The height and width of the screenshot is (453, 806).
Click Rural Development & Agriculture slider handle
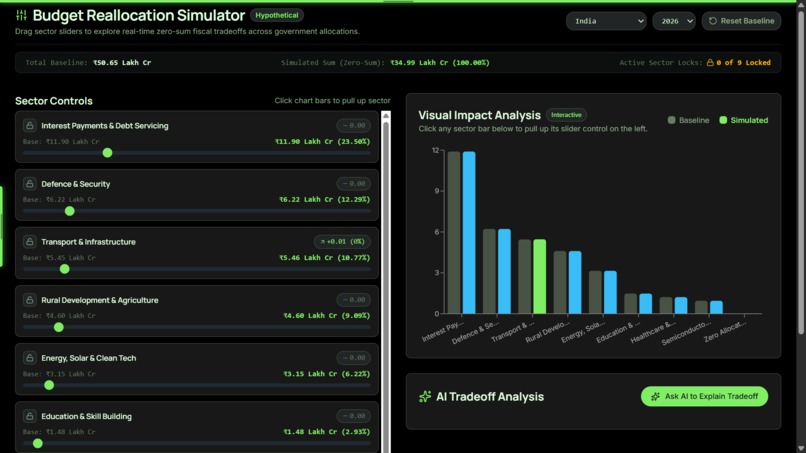(x=59, y=327)
